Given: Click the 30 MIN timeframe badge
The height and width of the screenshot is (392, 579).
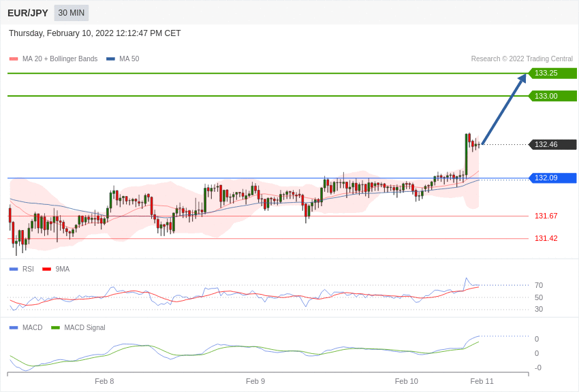Looking at the screenshot, I should pos(72,13).
